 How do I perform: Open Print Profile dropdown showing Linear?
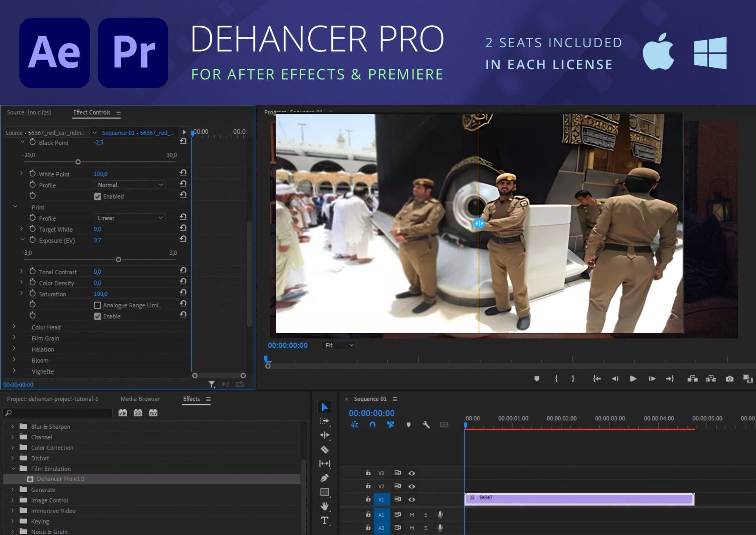coord(130,218)
